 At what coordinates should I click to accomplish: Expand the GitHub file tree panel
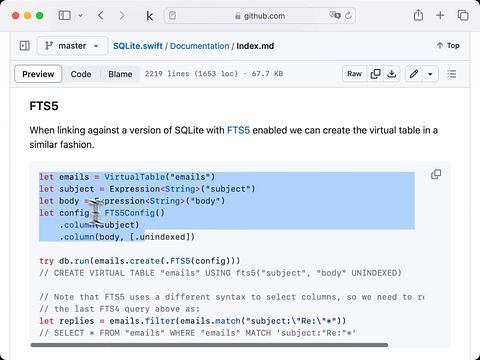coord(25,46)
